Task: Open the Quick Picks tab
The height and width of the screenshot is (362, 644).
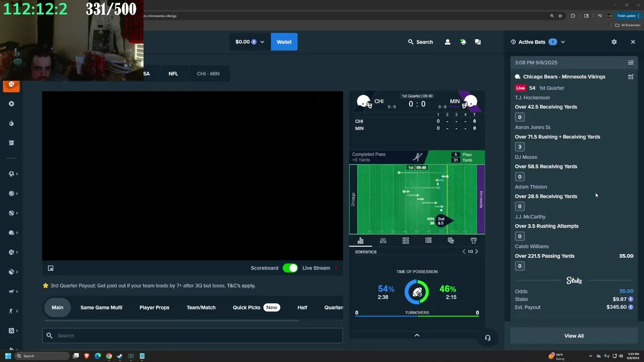Action: pos(256,307)
